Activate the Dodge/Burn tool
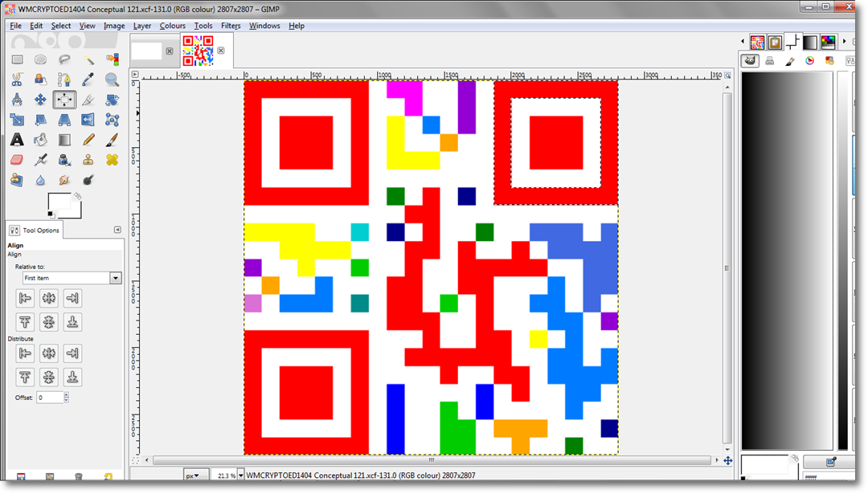868x494 pixels. click(88, 180)
